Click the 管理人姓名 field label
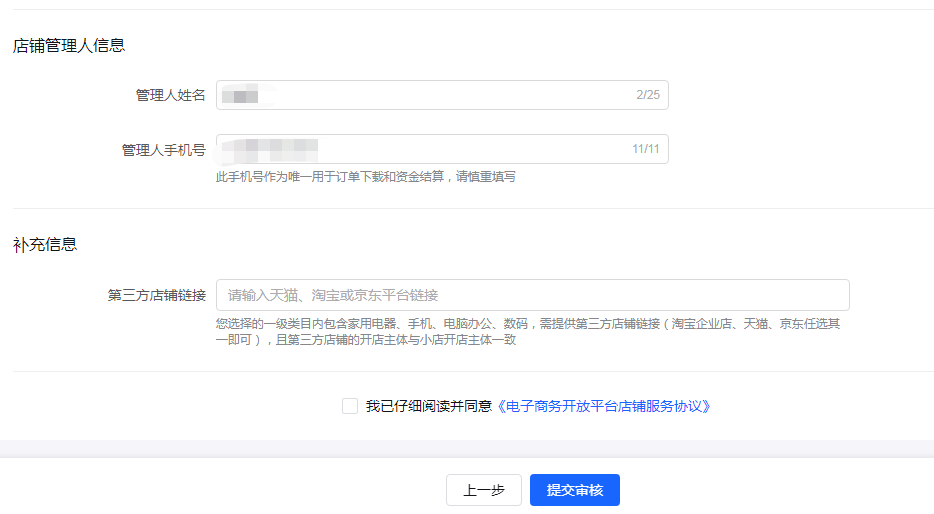Screen dimensions: 934x514 point(171,95)
